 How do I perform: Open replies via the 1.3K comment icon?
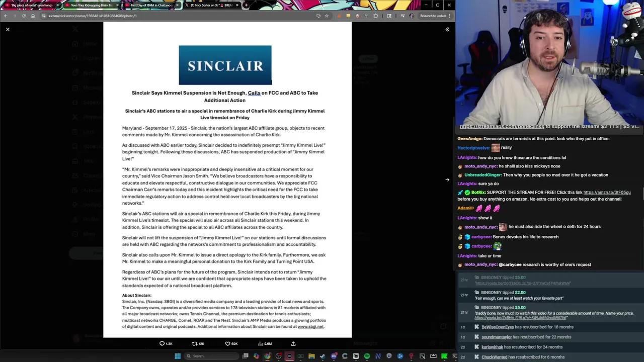point(166,343)
